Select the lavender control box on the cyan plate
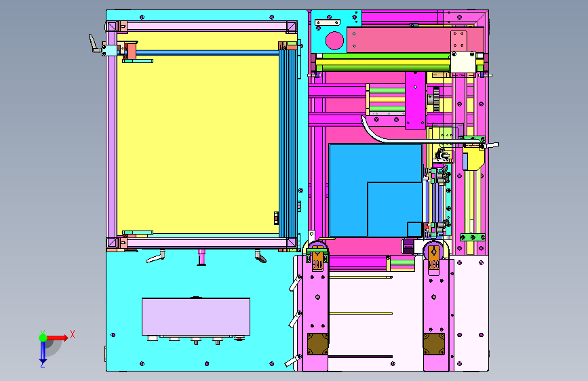Screen dimensions: 588x381 pyautogui.click(x=196, y=317)
